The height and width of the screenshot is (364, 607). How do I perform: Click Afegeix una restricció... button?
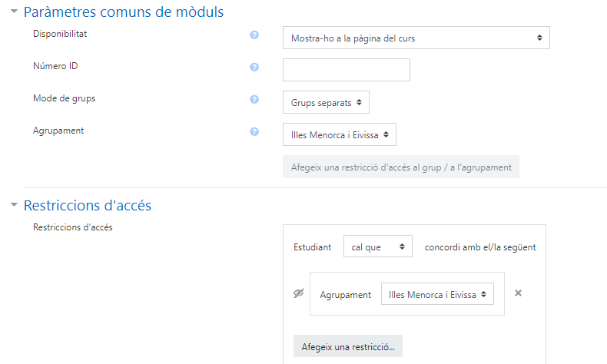click(x=348, y=346)
